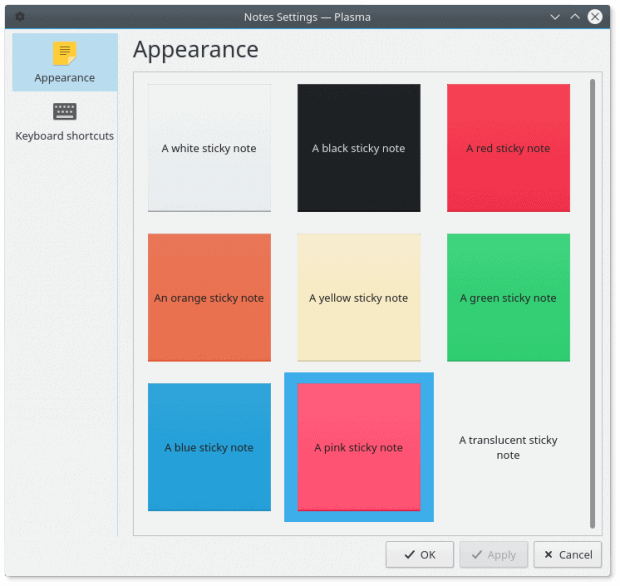The height and width of the screenshot is (586, 620).
Task: Choose the yellow sticky note
Action: [359, 297]
